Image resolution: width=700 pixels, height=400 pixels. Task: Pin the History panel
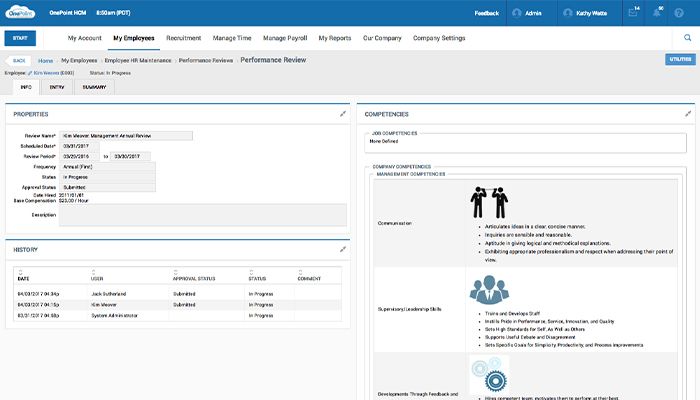tap(343, 249)
